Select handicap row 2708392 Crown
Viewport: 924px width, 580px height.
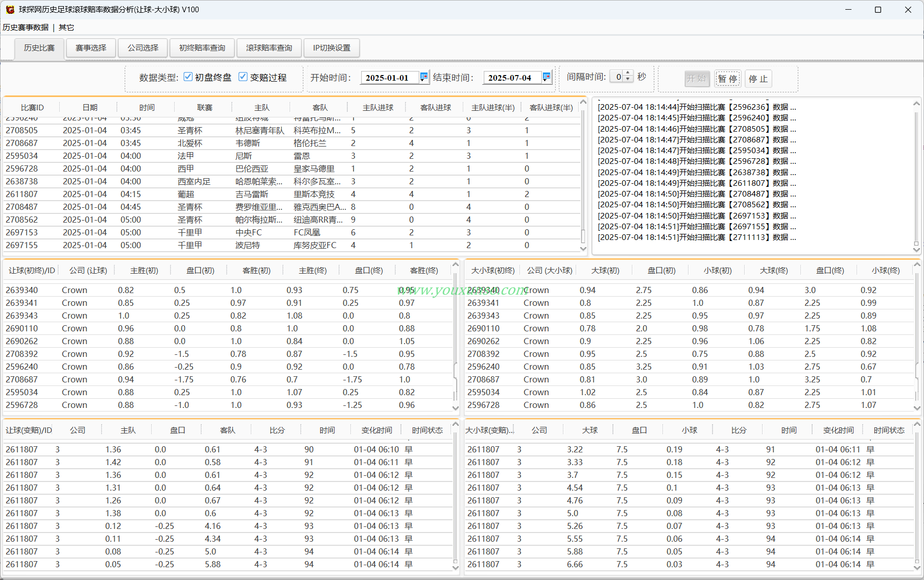(x=228, y=354)
